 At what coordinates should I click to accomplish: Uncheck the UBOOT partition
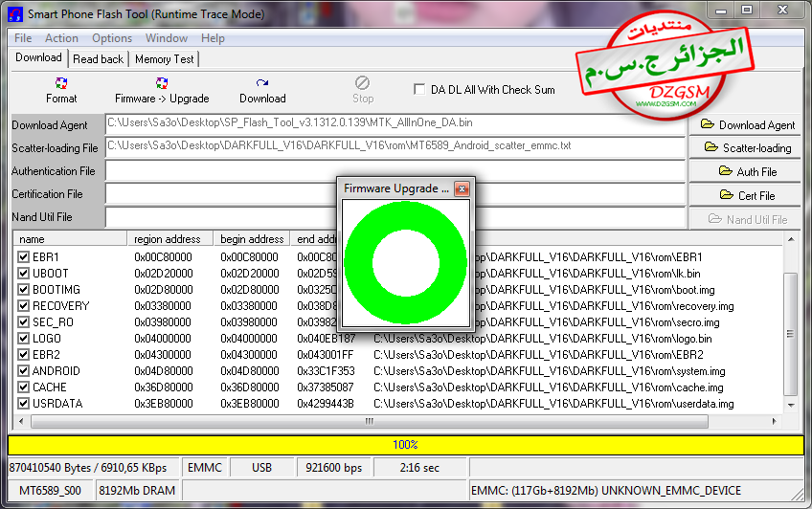23,273
